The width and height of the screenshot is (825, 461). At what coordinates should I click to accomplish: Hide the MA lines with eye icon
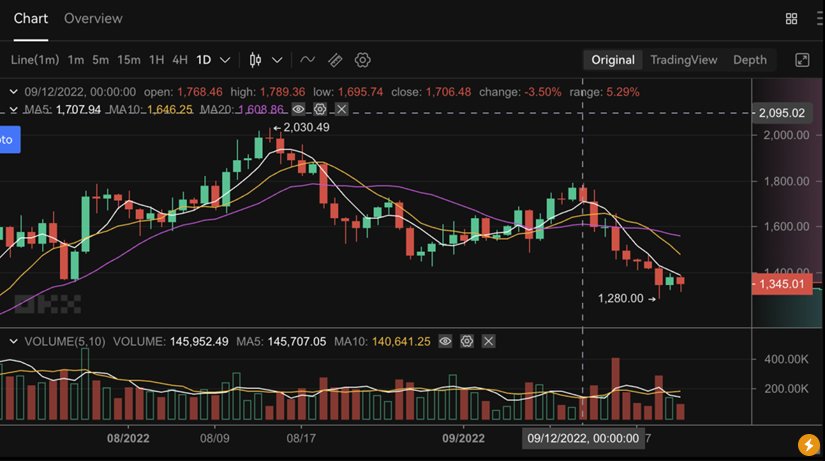[x=298, y=109]
